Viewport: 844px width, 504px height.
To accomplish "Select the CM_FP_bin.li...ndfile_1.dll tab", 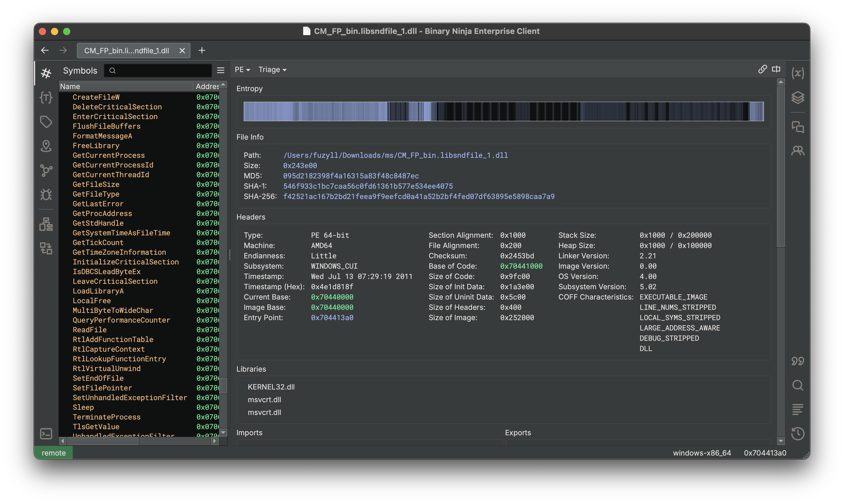I will (x=126, y=51).
